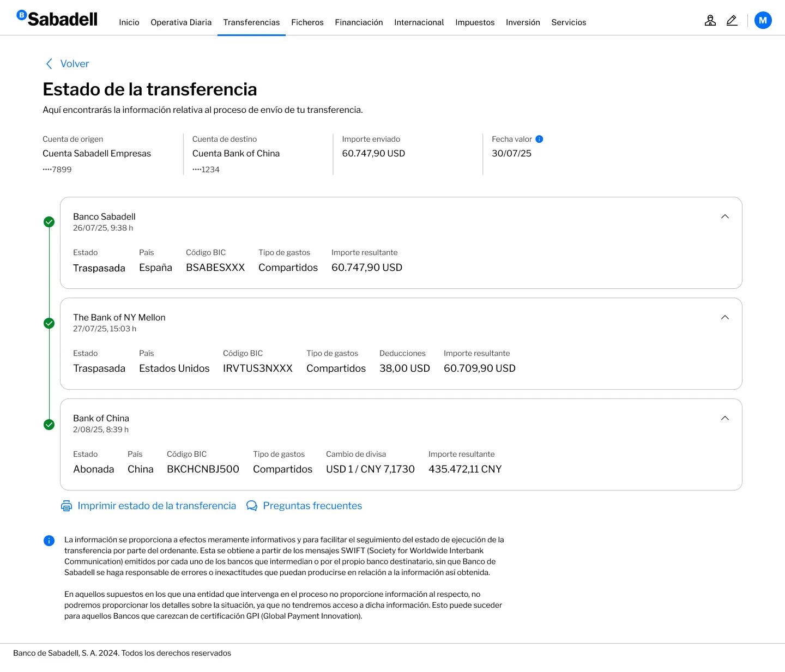Click origin account number ····7899
This screenshot has height=672, width=785.
pyautogui.click(x=57, y=169)
